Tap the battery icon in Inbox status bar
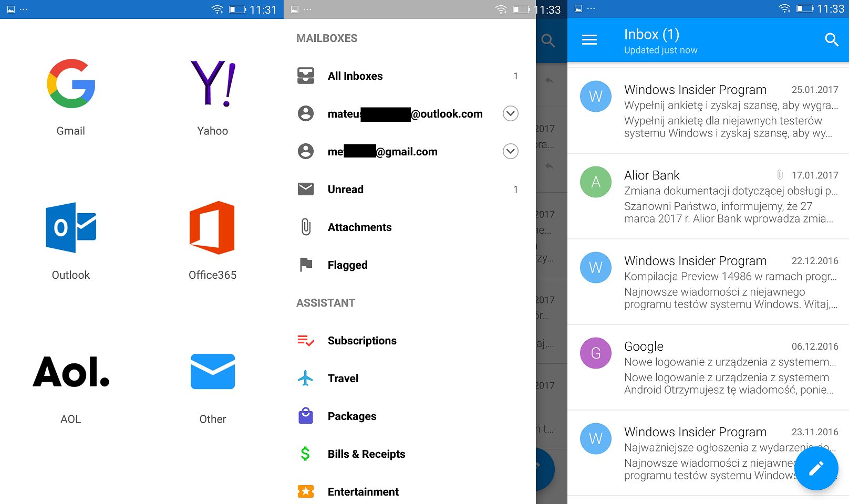 (805, 9)
